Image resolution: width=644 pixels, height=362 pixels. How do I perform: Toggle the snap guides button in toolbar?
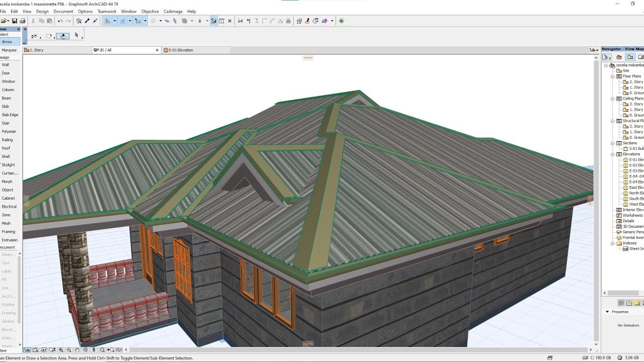pyautogui.click(x=123, y=21)
